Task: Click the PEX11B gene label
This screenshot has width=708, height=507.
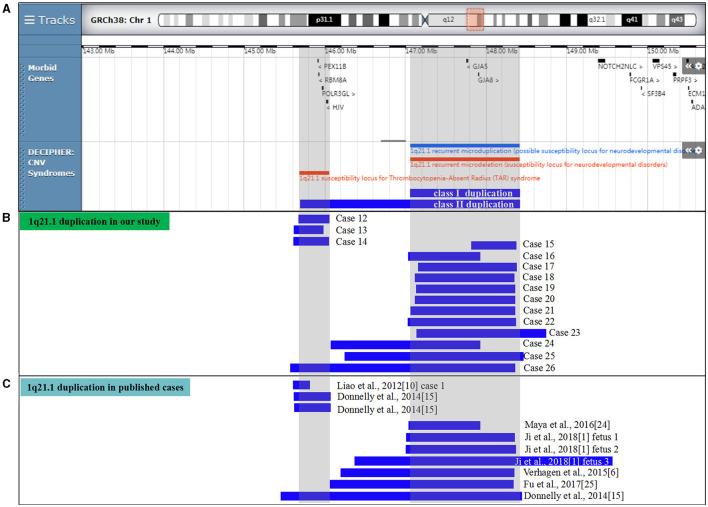Action: pyautogui.click(x=335, y=68)
